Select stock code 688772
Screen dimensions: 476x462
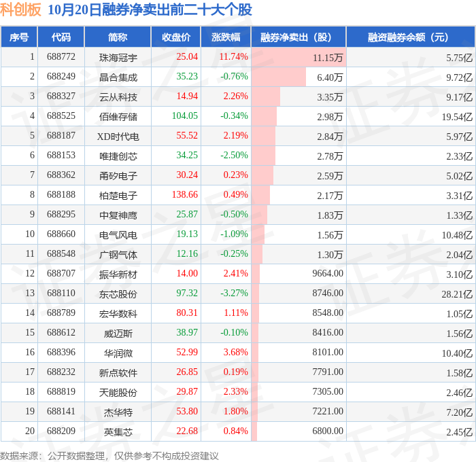click(x=61, y=56)
